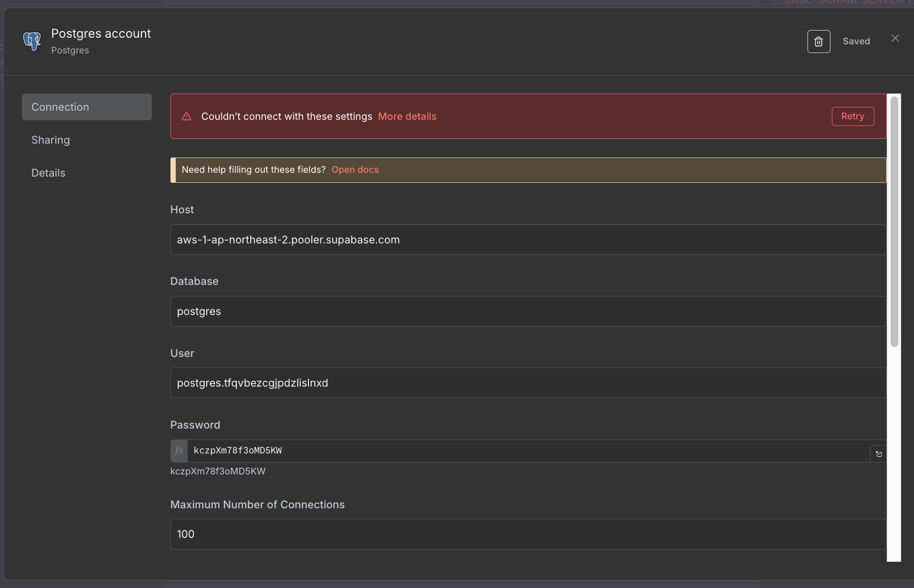Image resolution: width=914 pixels, height=588 pixels.
Task: Click the warning triangle icon in error banner
Action: 186,116
